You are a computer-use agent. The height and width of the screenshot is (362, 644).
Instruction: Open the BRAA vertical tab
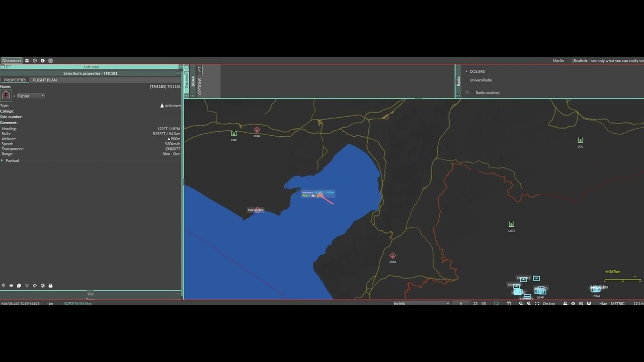[x=193, y=81]
